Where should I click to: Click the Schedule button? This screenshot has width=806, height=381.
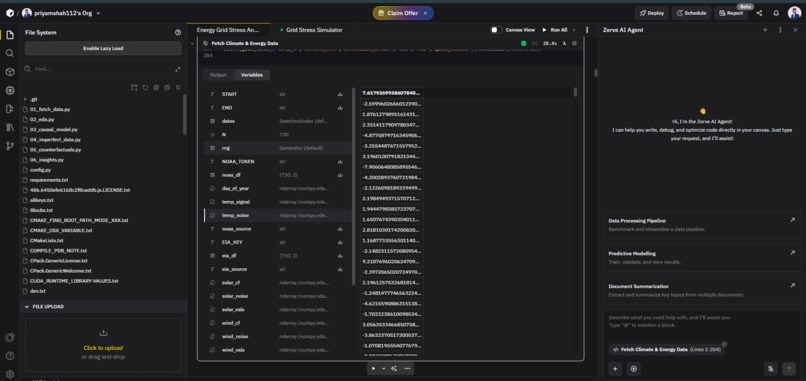pos(691,13)
